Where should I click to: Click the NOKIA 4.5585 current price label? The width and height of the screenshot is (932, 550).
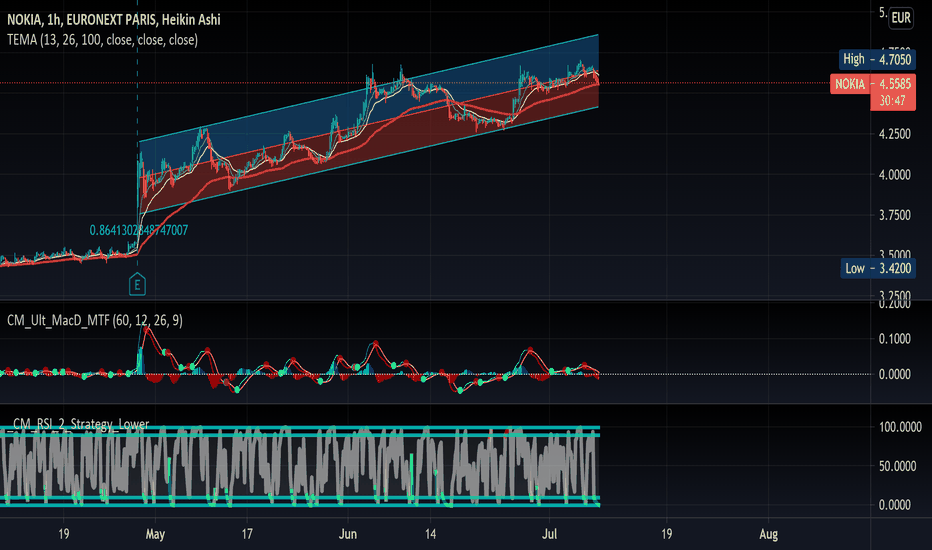pyautogui.click(x=873, y=84)
